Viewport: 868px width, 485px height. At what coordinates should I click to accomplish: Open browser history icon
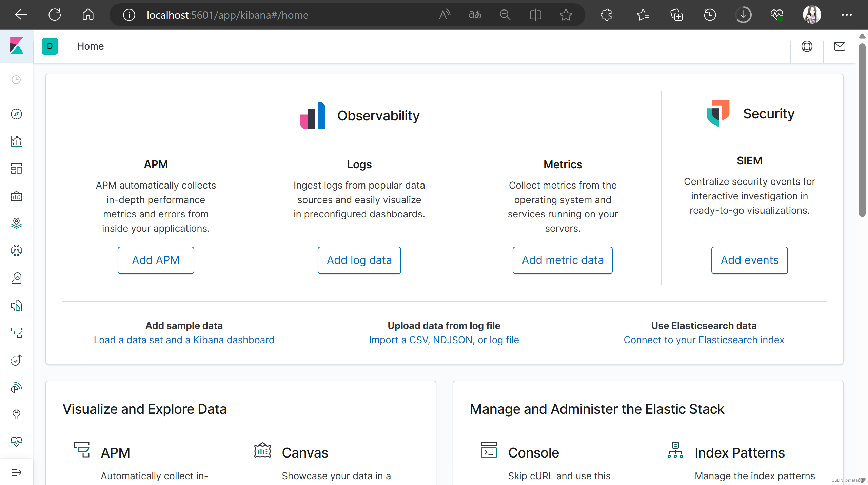coord(710,15)
